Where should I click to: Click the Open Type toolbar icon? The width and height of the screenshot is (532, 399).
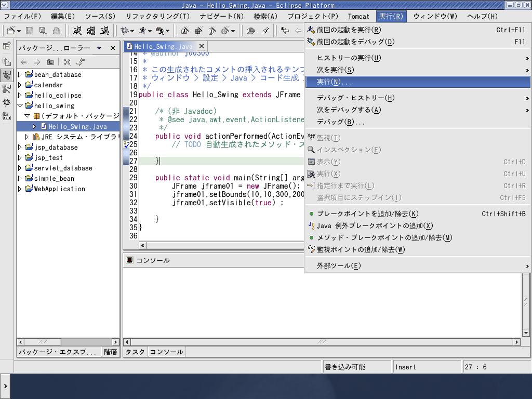pos(251,31)
